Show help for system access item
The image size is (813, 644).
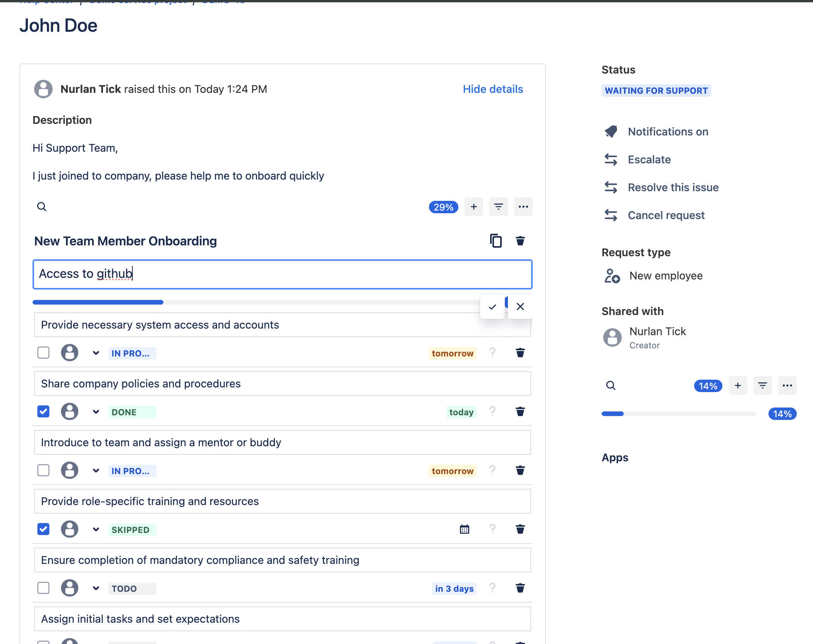(x=492, y=352)
